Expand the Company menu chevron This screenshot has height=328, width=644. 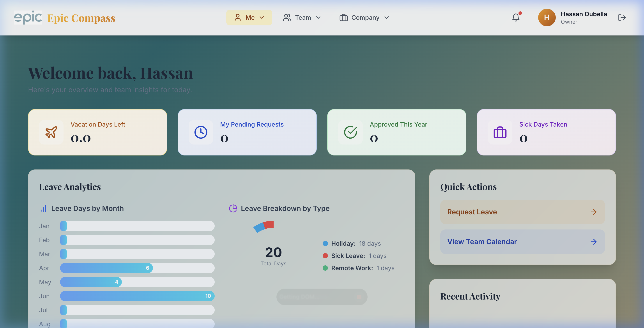(x=386, y=18)
